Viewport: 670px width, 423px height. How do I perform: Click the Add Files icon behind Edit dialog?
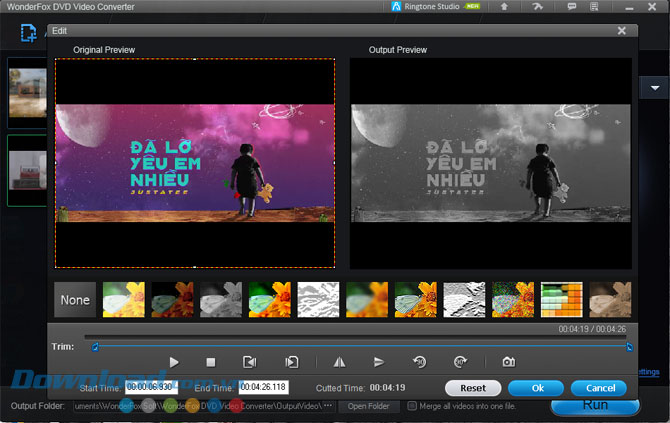pyautogui.click(x=29, y=33)
